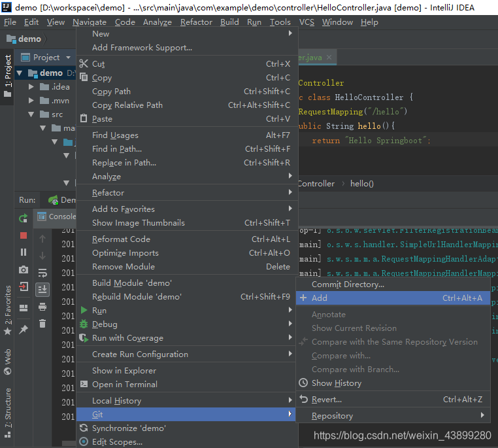Click the layout restore icon in the Run toolbar
This screenshot has width=498, height=448.
click(x=24, y=308)
